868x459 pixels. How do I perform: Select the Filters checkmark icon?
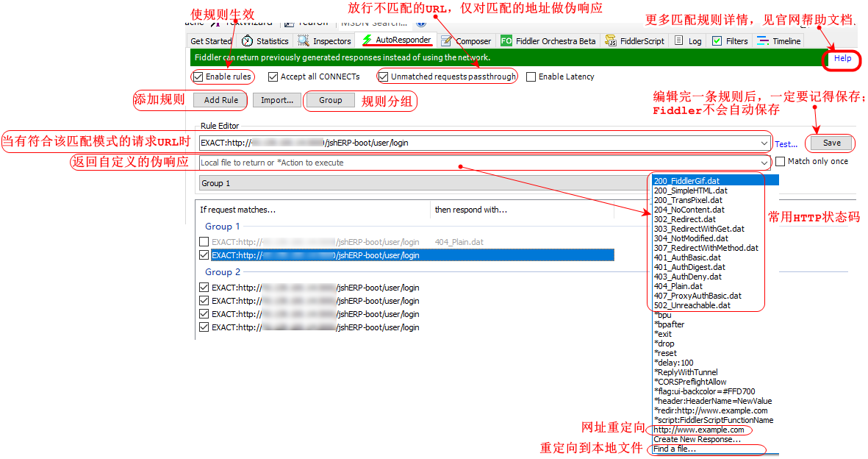point(717,41)
